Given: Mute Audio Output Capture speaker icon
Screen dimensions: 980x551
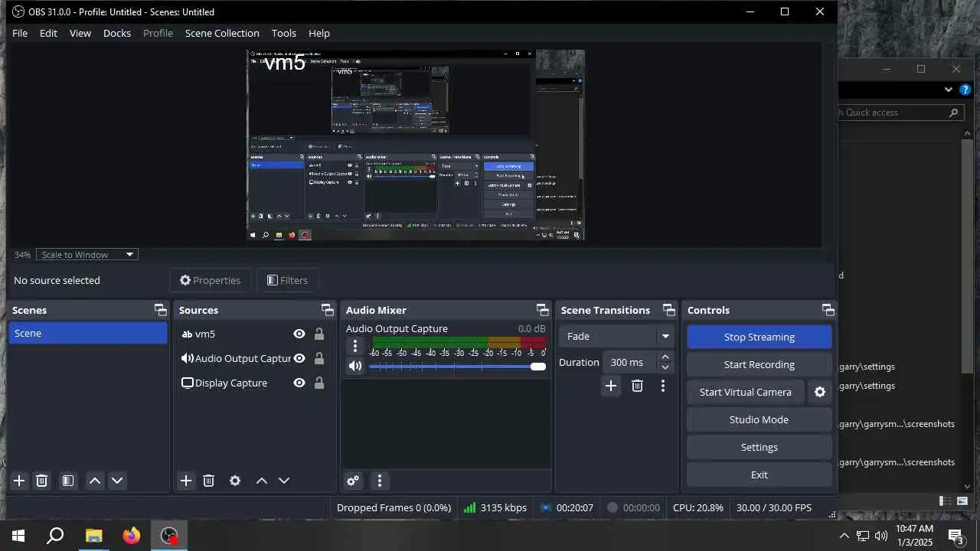Looking at the screenshot, I should [354, 366].
